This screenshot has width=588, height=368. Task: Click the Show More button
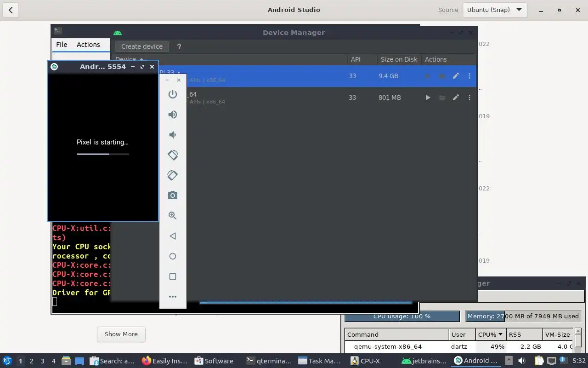click(121, 334)
